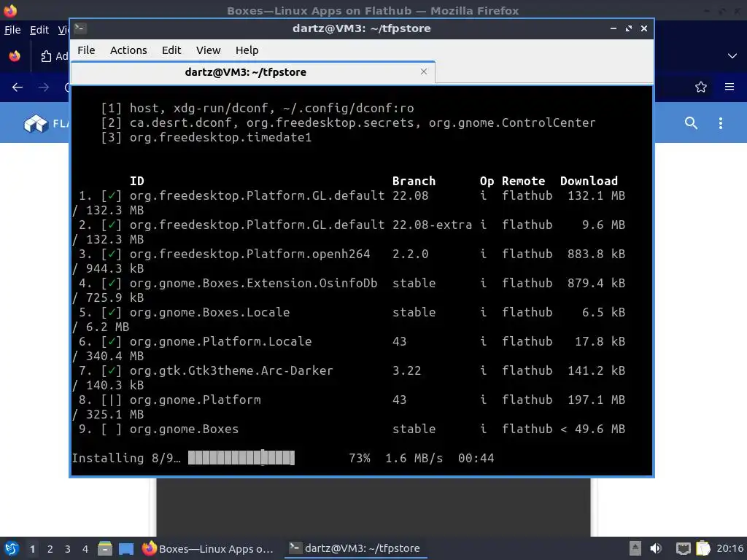This screenshot has width=747, height=560.
Task: Open the terminal Edit menu
Action: click(x=171, y=50)
